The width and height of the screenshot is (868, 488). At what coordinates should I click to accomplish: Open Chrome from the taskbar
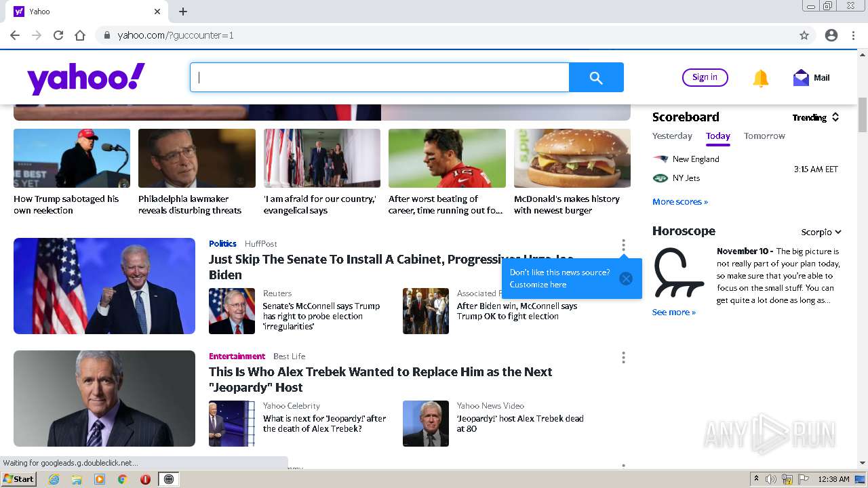(123, 479)
